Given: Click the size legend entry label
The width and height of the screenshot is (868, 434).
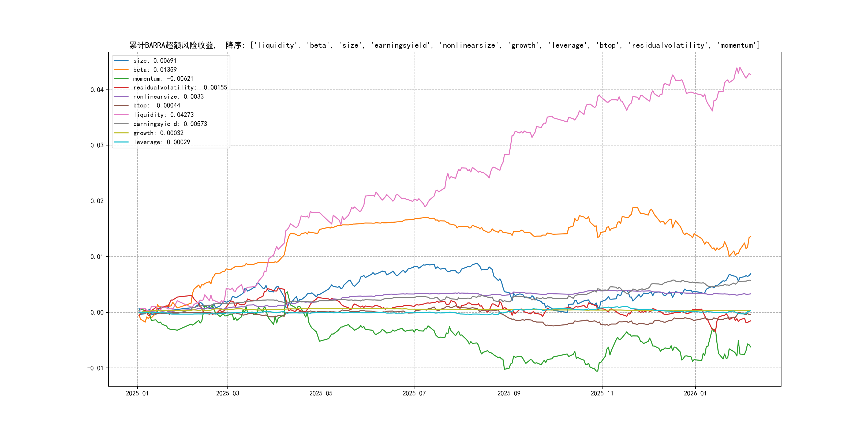Looking at the screenshot, I should (x=155, y=61).
